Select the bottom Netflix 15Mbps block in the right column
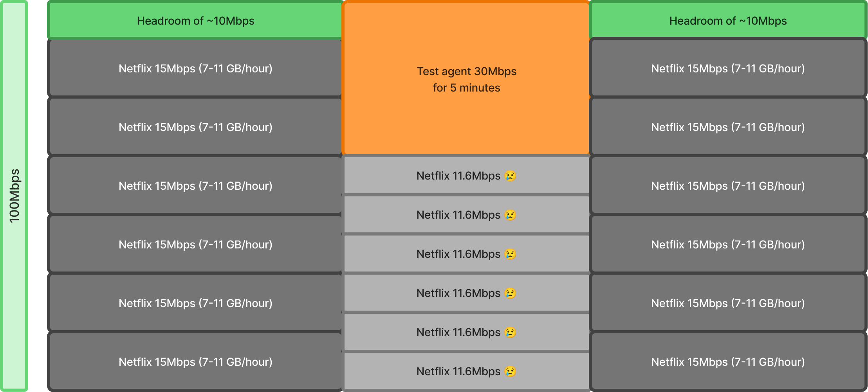868x392 pixels. pyautogui.click(x=727, y=362)
